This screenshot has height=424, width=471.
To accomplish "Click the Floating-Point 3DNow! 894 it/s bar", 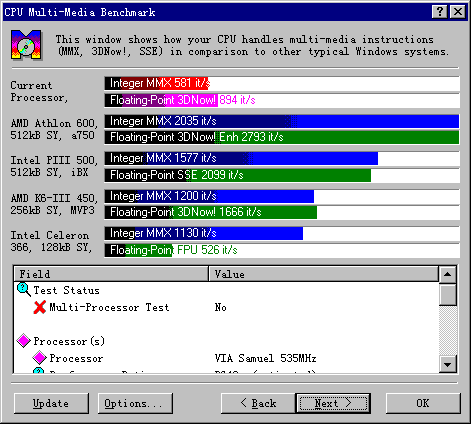I will click(x=282, y=100).
